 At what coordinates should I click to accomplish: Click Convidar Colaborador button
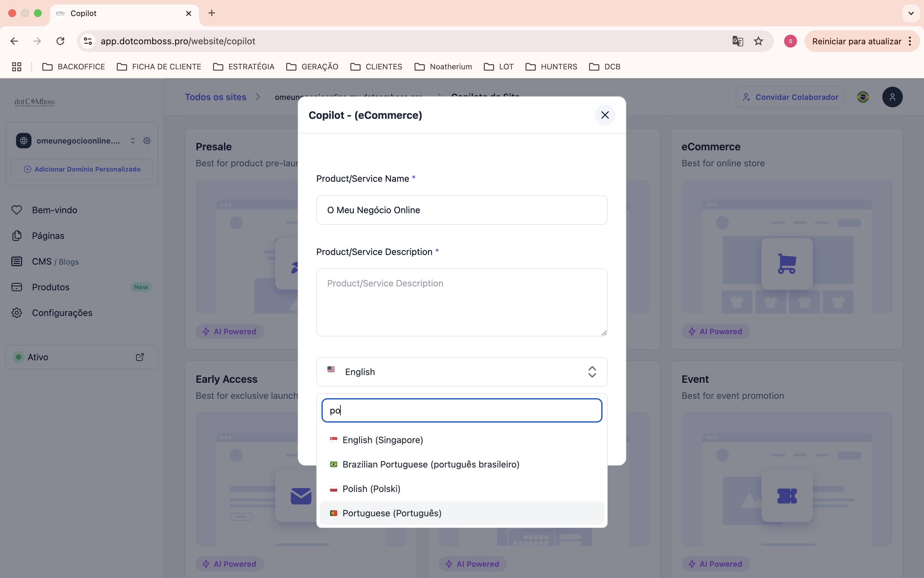coord(790,97)
